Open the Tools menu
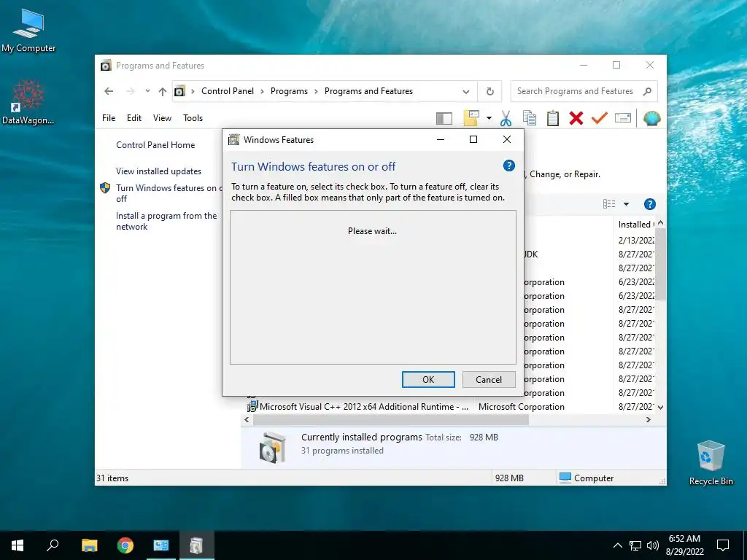Image resolution: width=747 pixels, height=560 pixels. [x=193, y=117]
